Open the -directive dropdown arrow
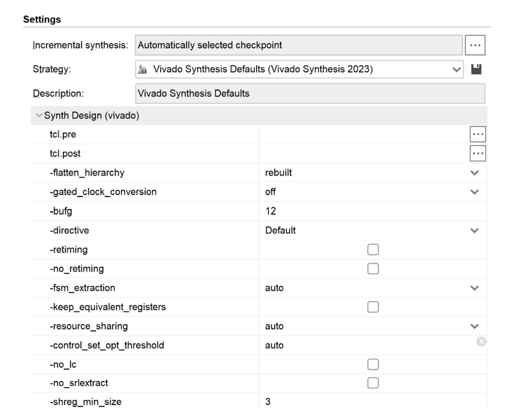Screen dimensions: 510x420 474,230
